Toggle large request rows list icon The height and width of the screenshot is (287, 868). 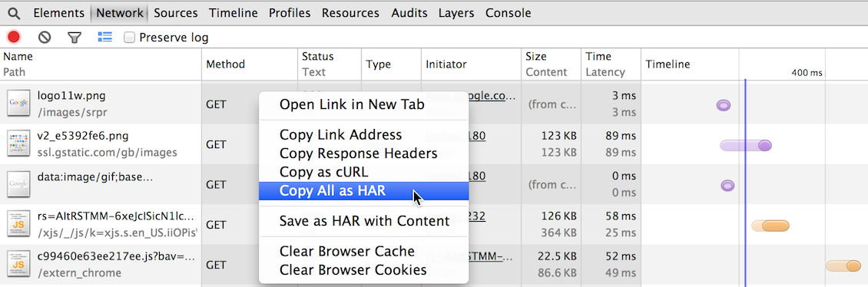tap(104, 37)
